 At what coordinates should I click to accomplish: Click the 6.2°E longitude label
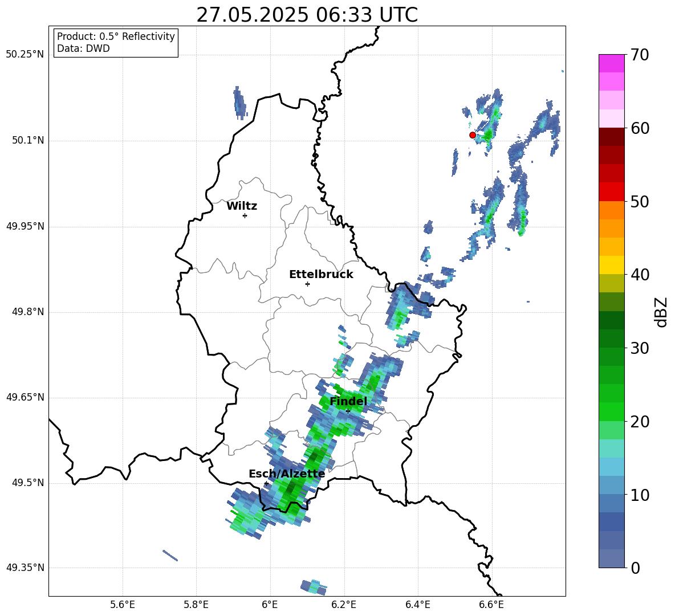[x=344, y=605]
